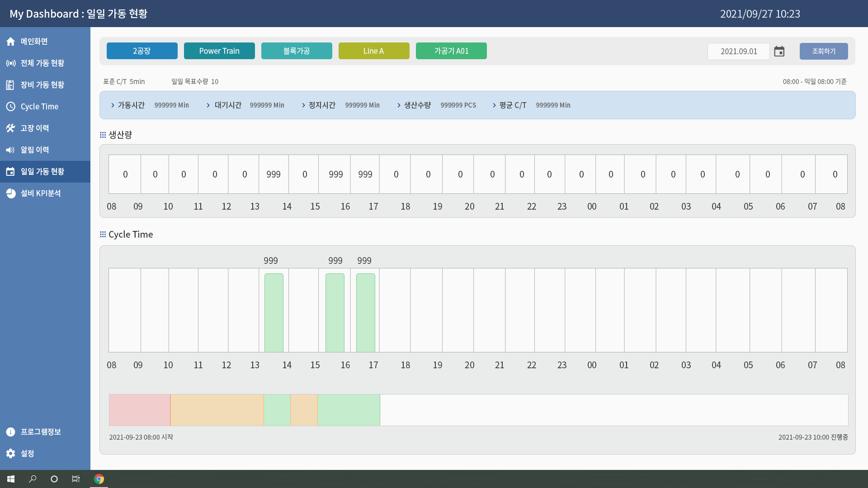Expand the 가동시간 chevron
This screenshot has width=868, height=488.
113,105
